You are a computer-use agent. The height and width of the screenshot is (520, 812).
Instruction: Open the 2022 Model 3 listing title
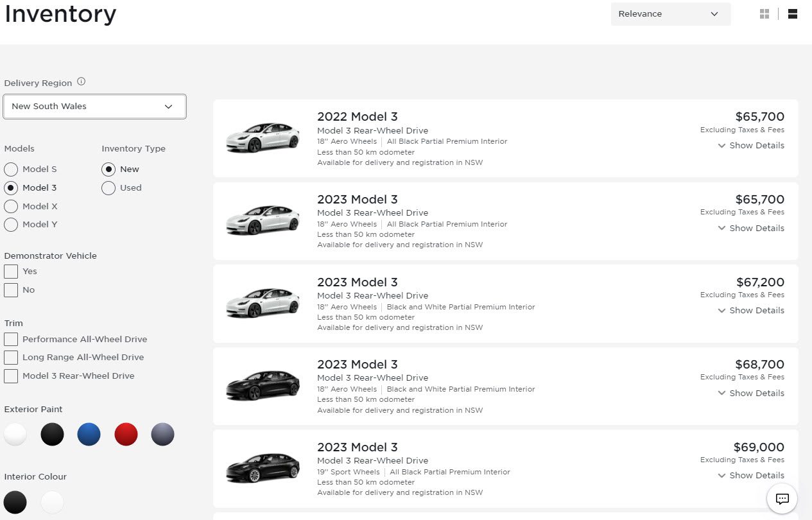tap(358, 116)
